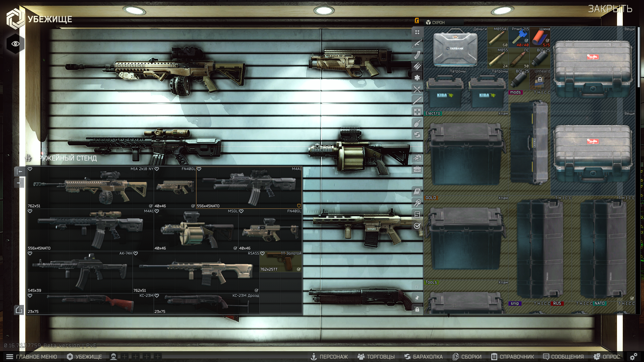Image resolution: width=644 pixels, height=362 pixels.
Task: Toggle favorite heart on MSGL launcher
Action: [157, 211]
